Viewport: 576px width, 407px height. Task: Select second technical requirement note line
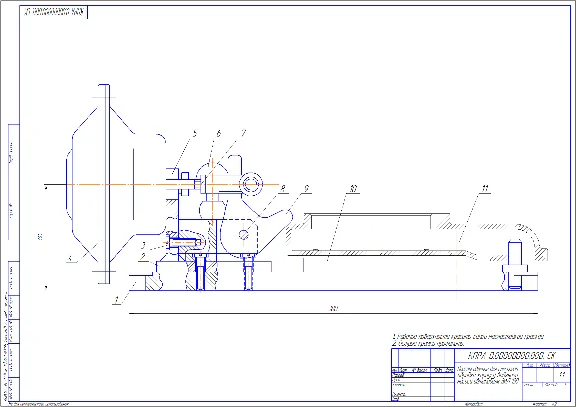[x=428, y=344]
